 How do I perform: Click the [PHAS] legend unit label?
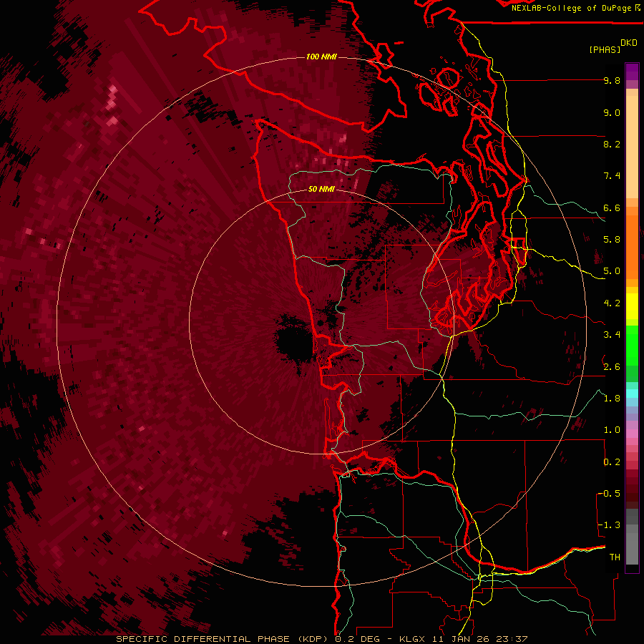pos(605,49)
